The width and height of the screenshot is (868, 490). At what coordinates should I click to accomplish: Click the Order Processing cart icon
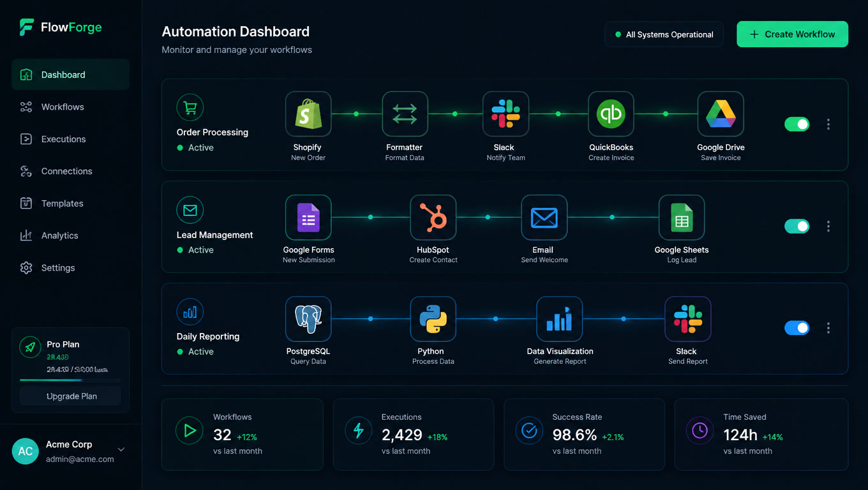tap(190, 108)
